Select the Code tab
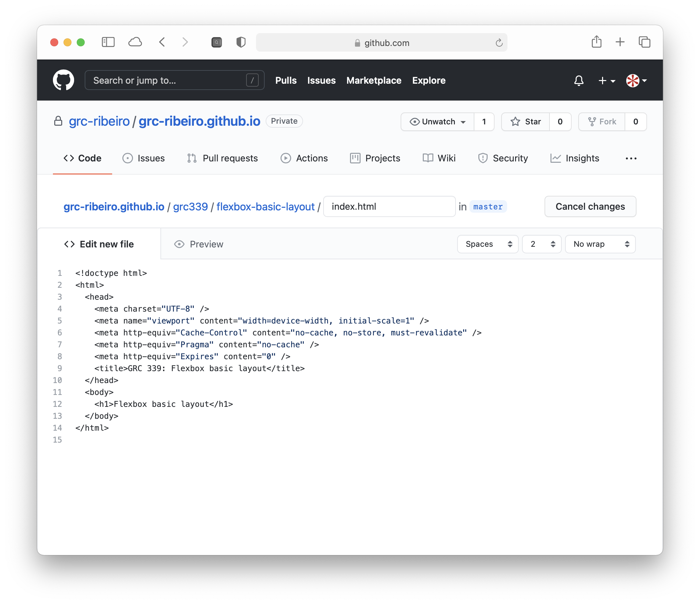700x604 pixels. 82,158
